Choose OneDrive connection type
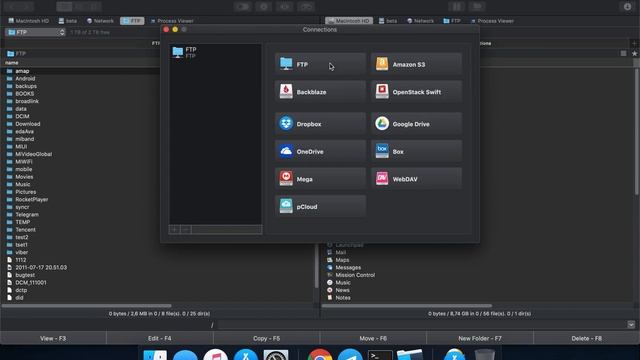Viewport: 640px width, 360px height. click(x=320, y=151)
